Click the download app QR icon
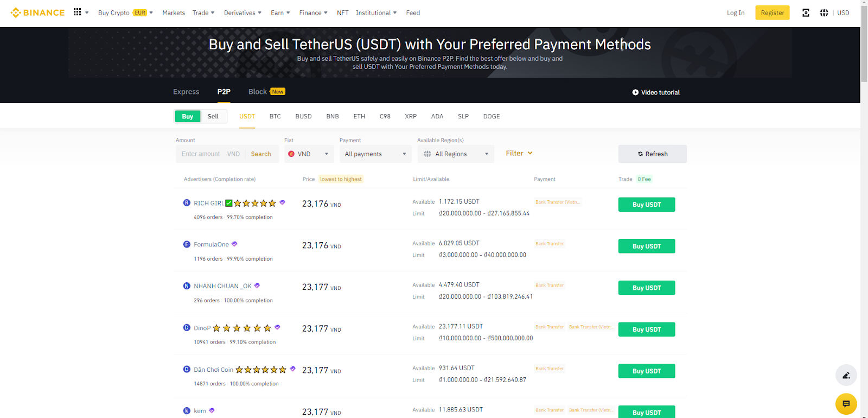This screenshot has height=418, width=868. 806,12
